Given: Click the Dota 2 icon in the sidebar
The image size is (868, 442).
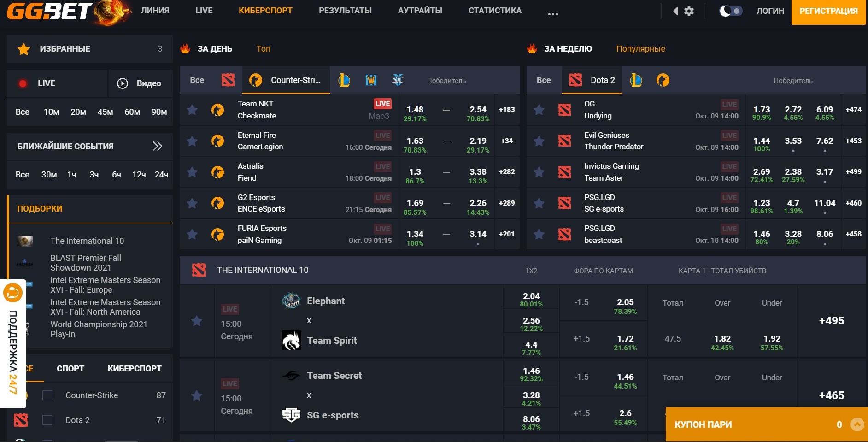Looking at the screenshot, I should click(21, 420).
